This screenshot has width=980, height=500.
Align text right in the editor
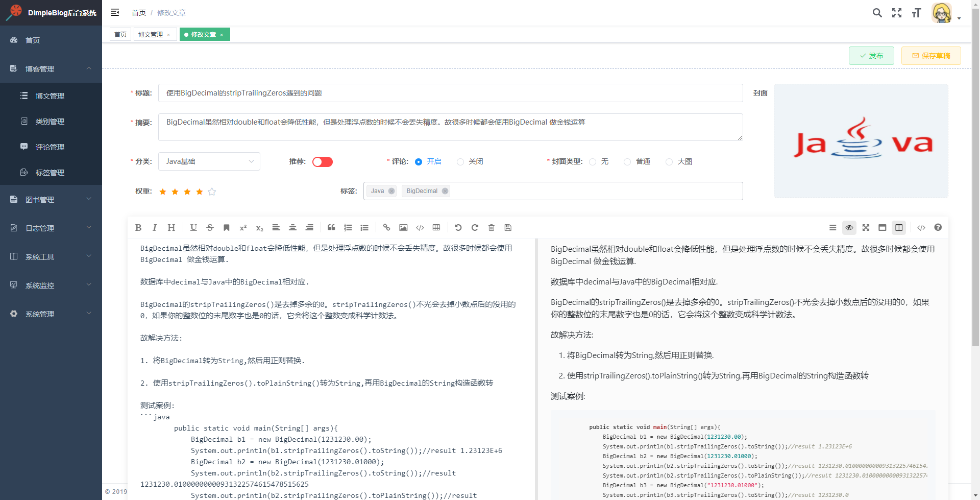click(x=309, y=228)
